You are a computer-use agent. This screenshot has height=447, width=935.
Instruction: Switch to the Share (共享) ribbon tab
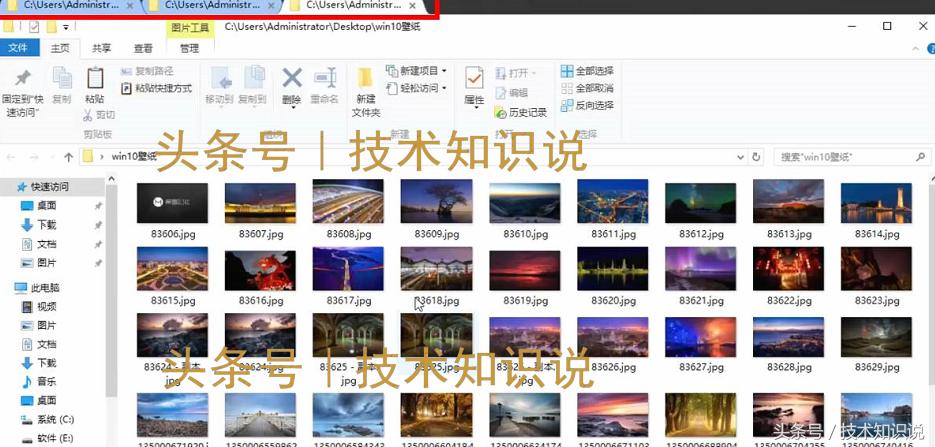point(101,48)
